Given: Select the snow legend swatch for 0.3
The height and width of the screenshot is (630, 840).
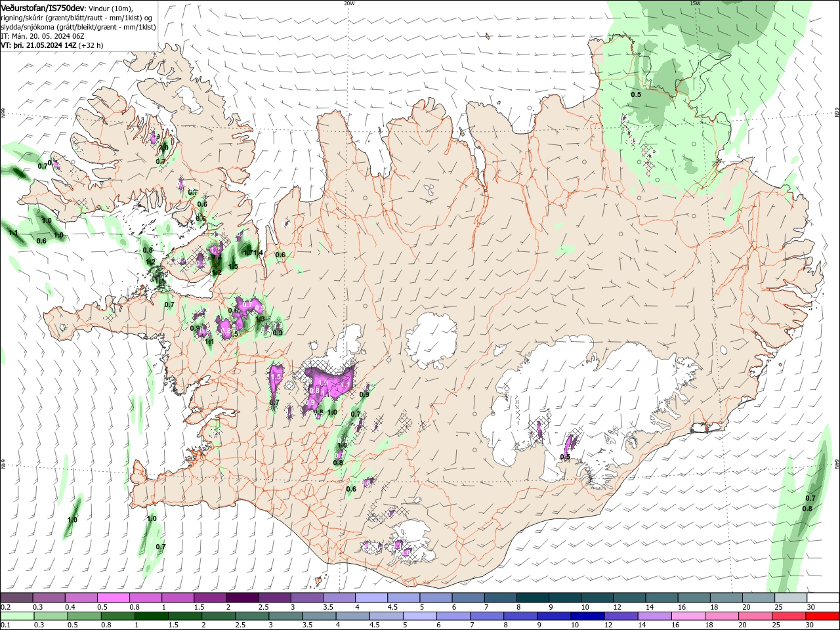Looking at the screenshot, I should tap(49, 598).
